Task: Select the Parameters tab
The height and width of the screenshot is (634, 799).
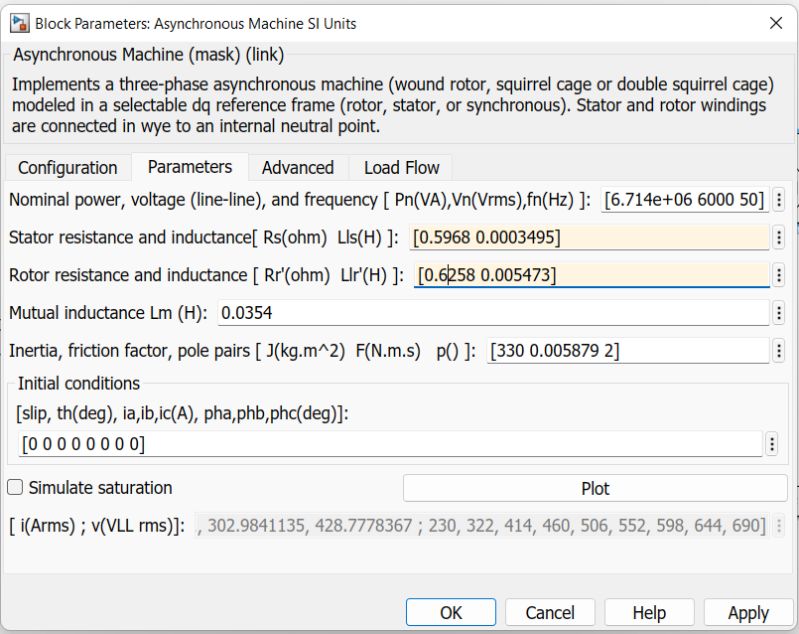Action: point(190,167)
